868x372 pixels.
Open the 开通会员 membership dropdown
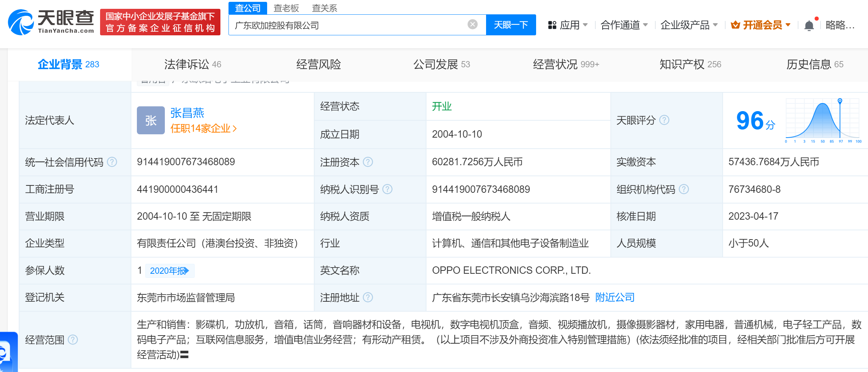click(x=761, y=25)
